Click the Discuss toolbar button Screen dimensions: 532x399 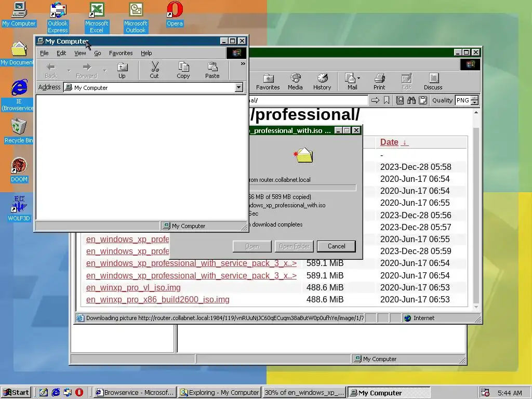433,82
